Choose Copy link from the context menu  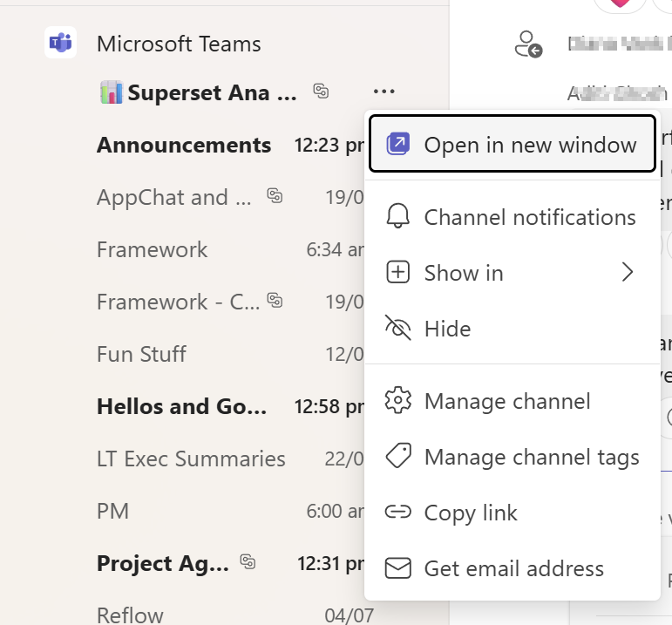pyautogui.click(x=512, y=513)
